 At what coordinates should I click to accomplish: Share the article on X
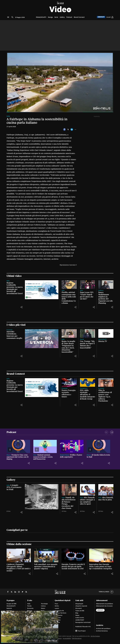tap(68, 129)
